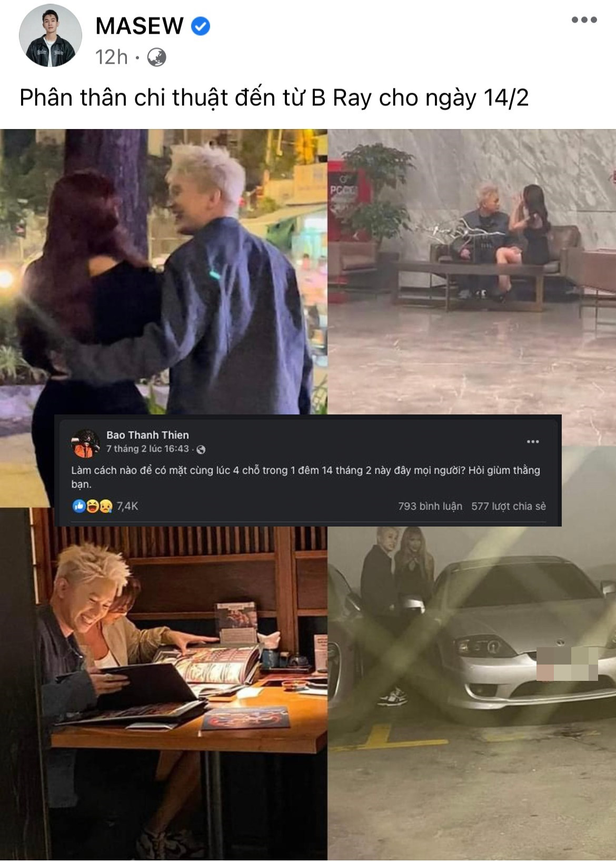The width and height of the screenshot is (616, 862).
Task: Click the public globe privacy icon
Action: pyautogui.click(x=156, y=57)
